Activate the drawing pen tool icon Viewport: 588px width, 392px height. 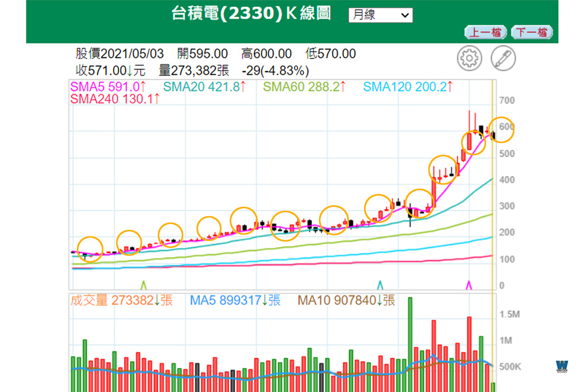(503, 58)
